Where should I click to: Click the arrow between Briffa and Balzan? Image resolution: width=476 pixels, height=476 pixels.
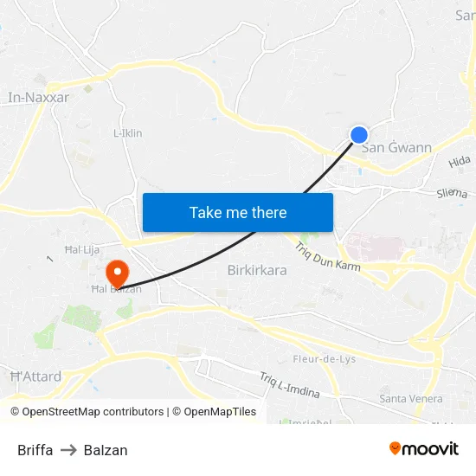[x=68, y=450]
